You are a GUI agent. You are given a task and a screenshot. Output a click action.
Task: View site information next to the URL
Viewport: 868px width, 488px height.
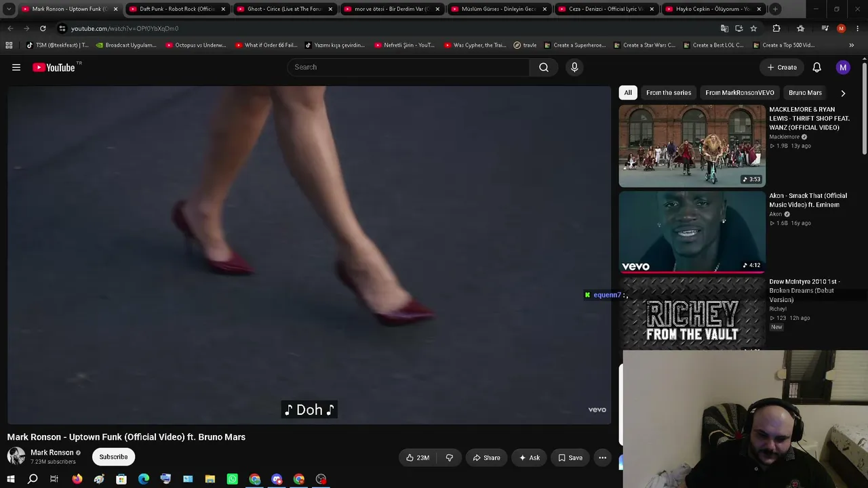(62, 28)
